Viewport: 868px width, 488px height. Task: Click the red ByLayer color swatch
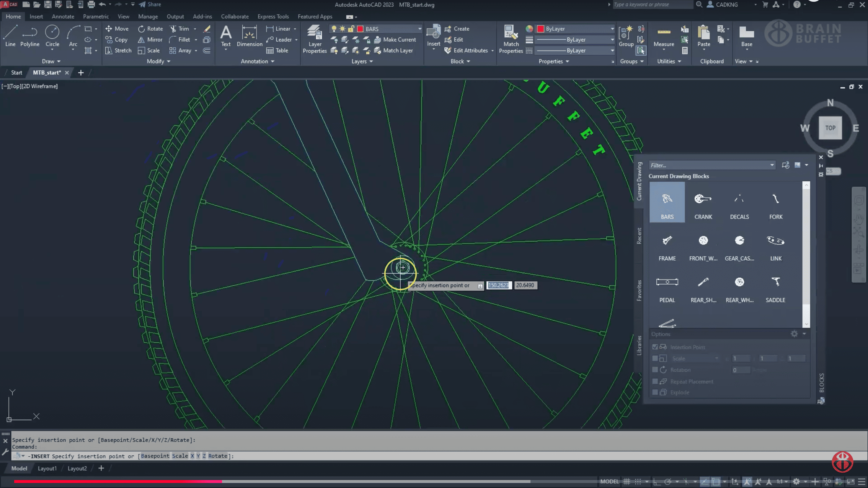point(541,29)
